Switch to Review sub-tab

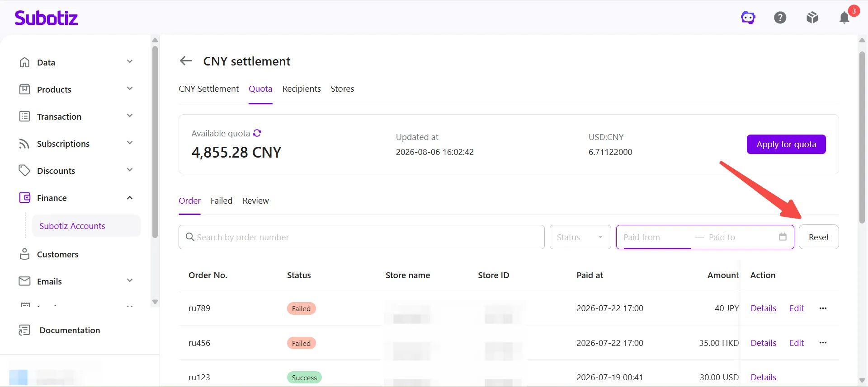pos(255,200)
